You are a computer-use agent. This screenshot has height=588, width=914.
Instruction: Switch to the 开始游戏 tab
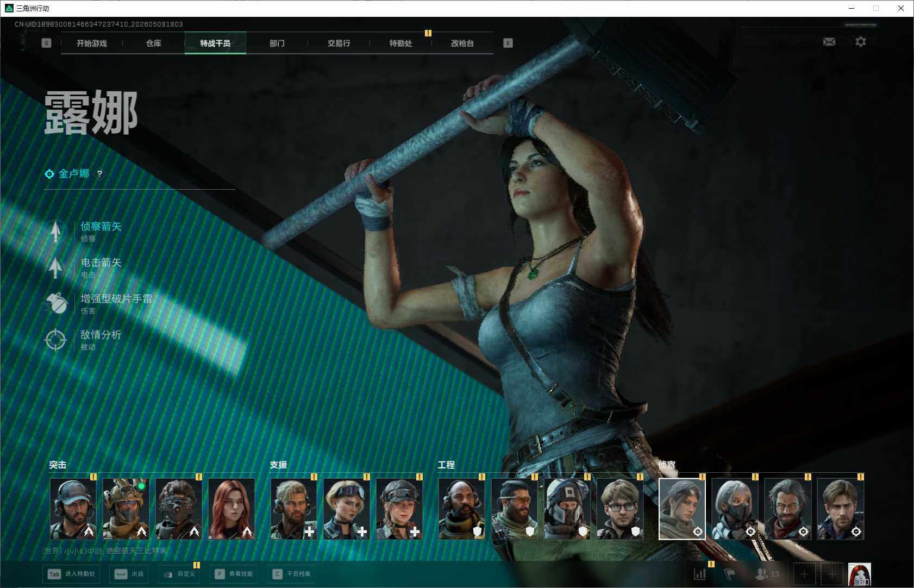(x=92, y=43)
